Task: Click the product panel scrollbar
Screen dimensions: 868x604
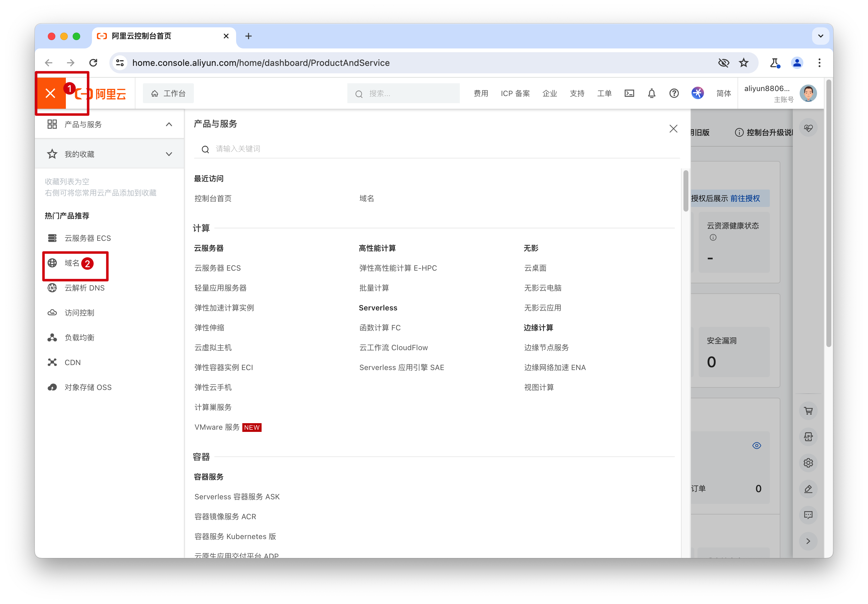Action: click(x=685, y=191)
